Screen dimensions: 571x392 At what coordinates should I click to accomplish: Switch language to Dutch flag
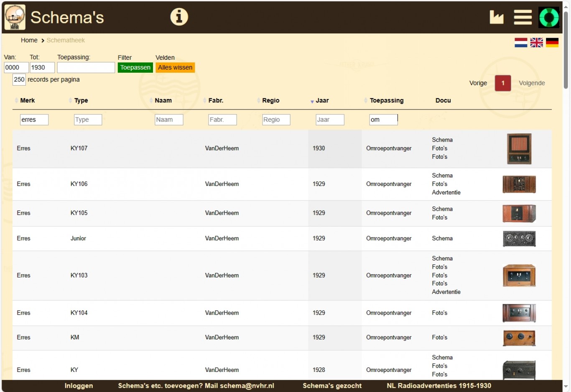pos(520,43)
